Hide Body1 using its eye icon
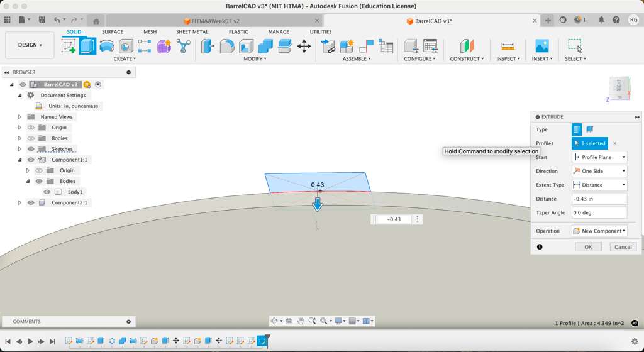This screenshot has height=352, width=644. pyautogui.click(x=47, y=192)
